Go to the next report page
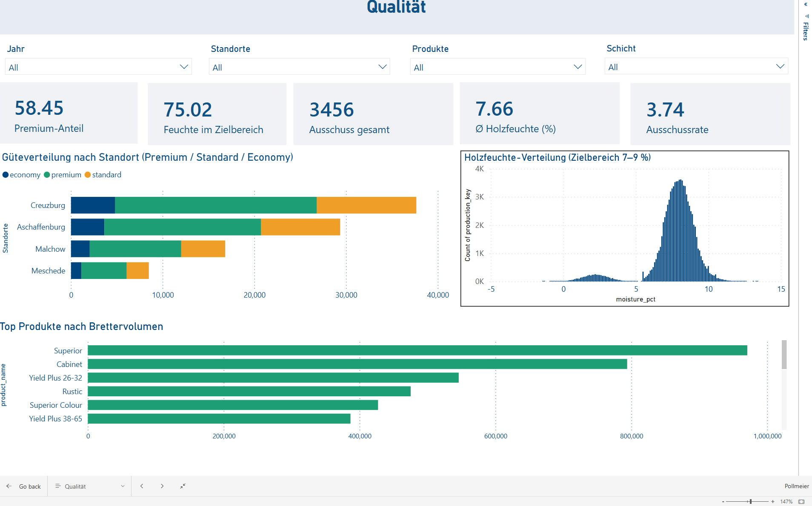Image resolution: width=812 pixels, height=506 pixels. click(162, 486)
